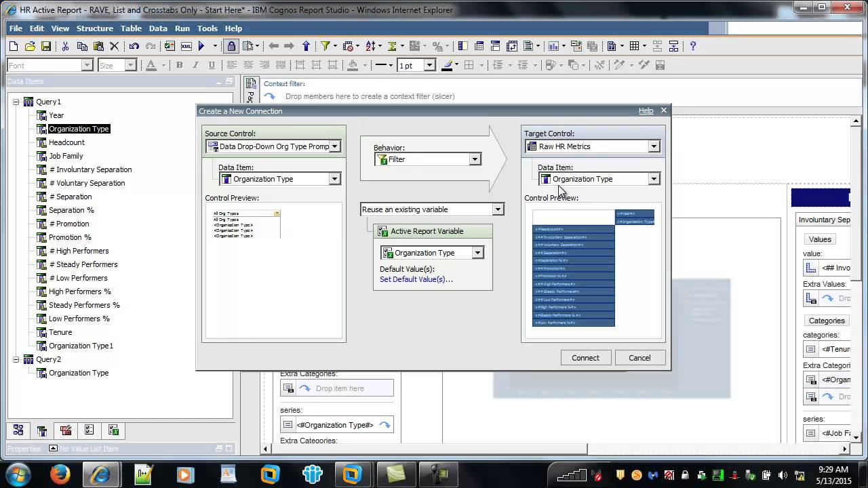Switch to Active Report Controls tab icon

point(90,430)
